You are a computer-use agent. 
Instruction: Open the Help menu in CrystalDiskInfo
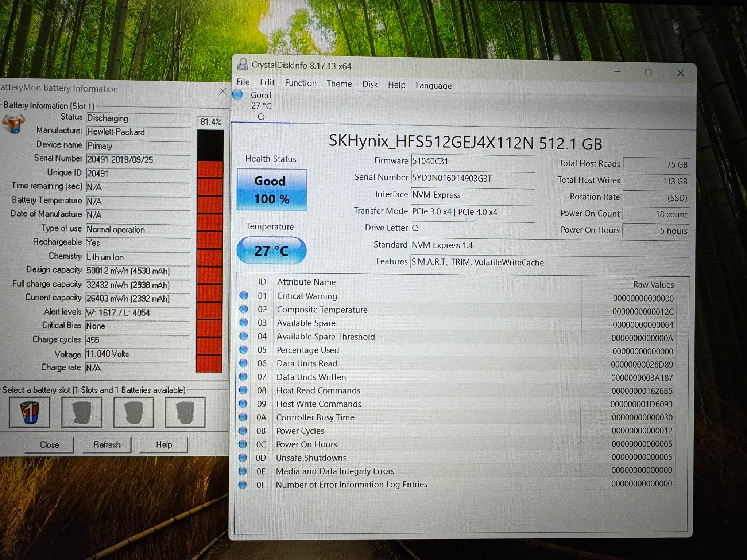[396, 85]
